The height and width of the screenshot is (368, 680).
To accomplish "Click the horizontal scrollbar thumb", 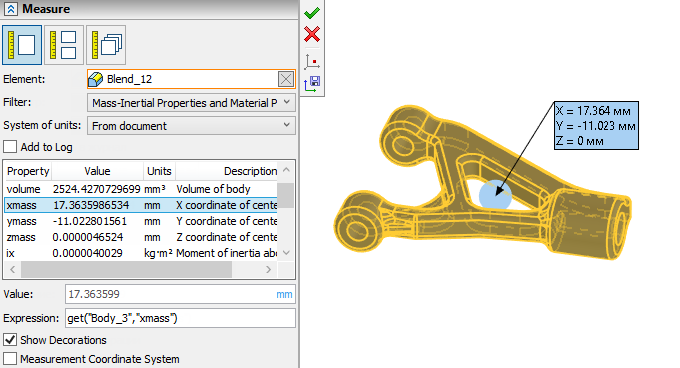I will (x=126, y=270).
